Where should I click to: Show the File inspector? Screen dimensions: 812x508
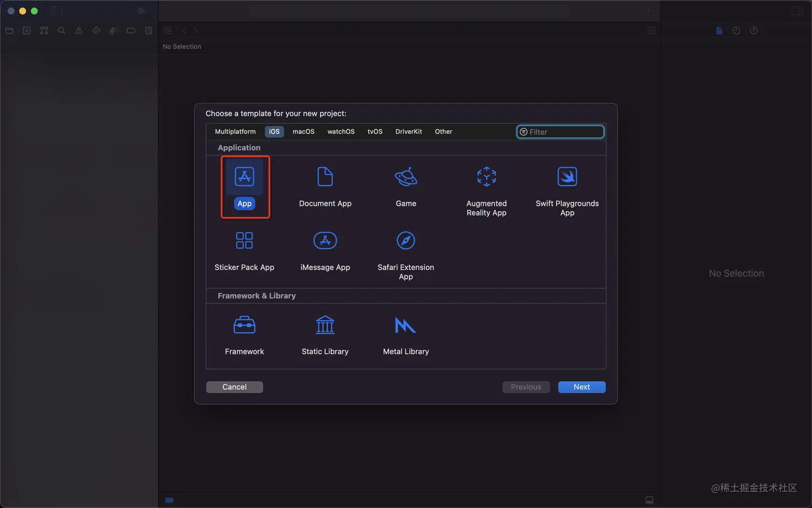point(719,31)
